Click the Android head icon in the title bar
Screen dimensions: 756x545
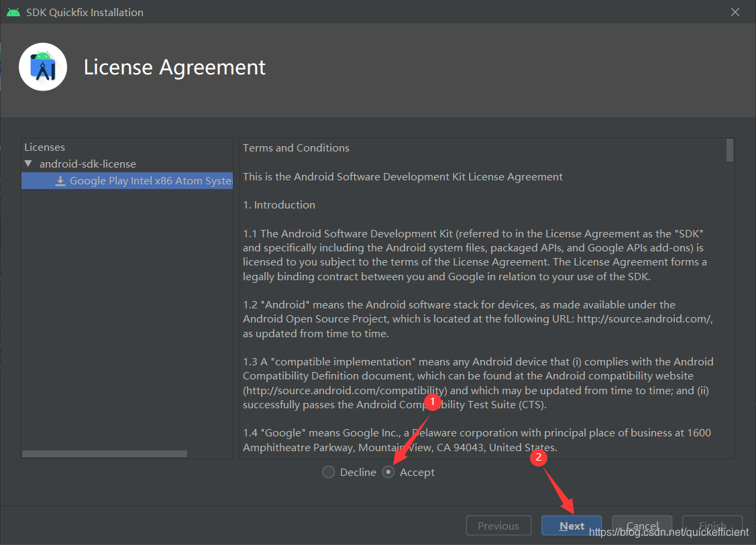(13, 12)
